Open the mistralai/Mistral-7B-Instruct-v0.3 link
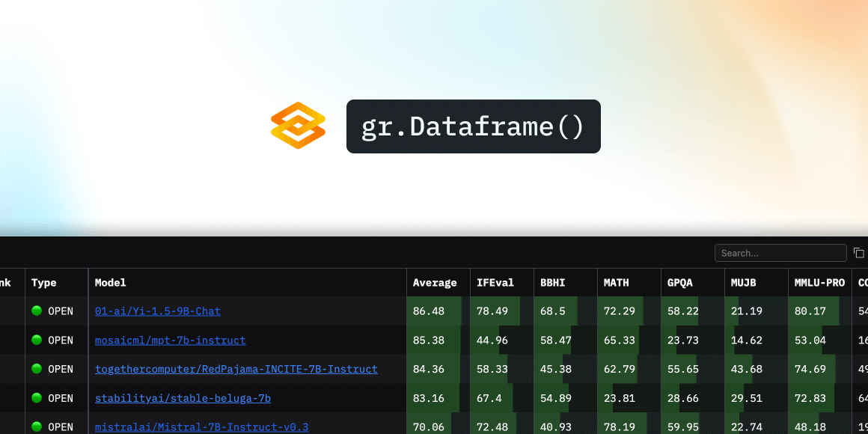Viewport: 868px width, 434px height. [201, 427]
